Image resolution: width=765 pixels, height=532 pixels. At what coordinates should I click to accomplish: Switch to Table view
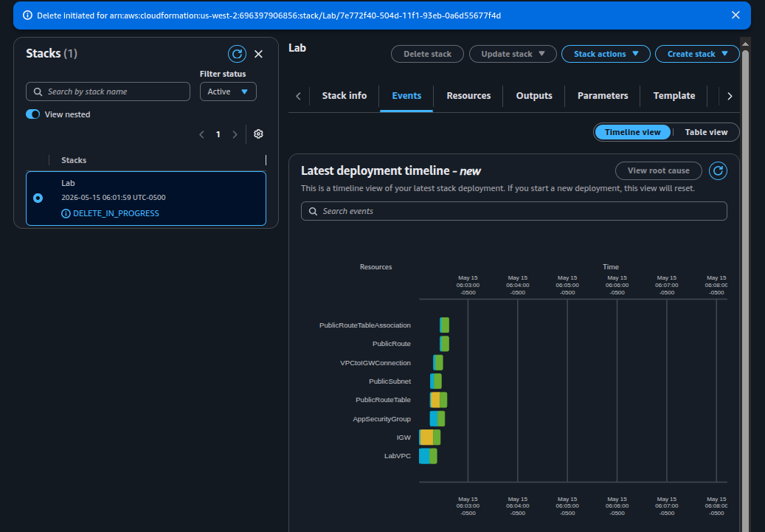pyautogui.click(x=706, y=132)
